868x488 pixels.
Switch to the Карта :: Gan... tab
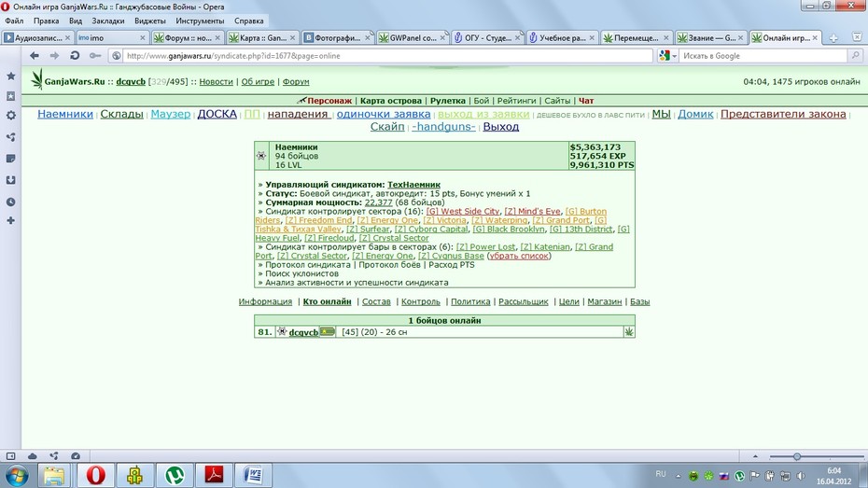pos(261,37)
